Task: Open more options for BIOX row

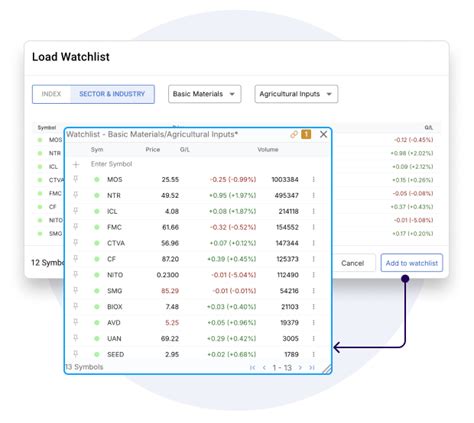Action: [314, 307]
